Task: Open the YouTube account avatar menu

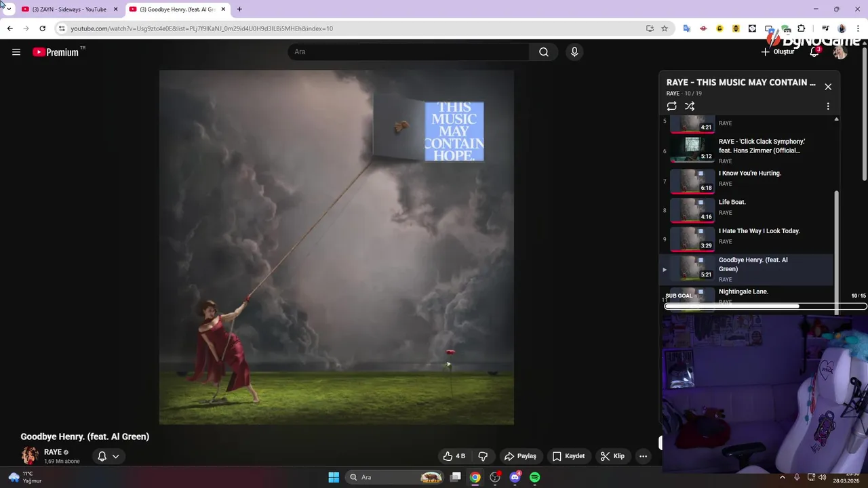Action: (x=840, y=52)
